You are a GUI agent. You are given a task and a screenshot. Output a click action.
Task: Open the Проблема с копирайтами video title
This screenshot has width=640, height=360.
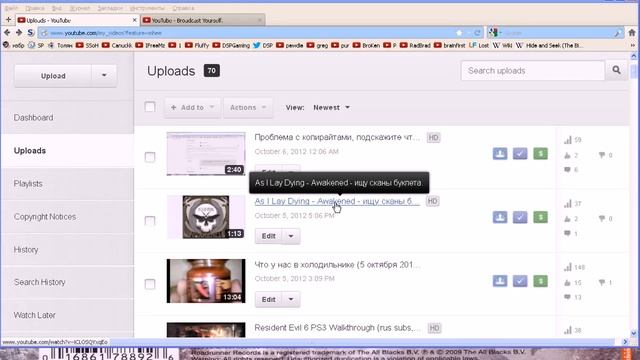point(337,137)
